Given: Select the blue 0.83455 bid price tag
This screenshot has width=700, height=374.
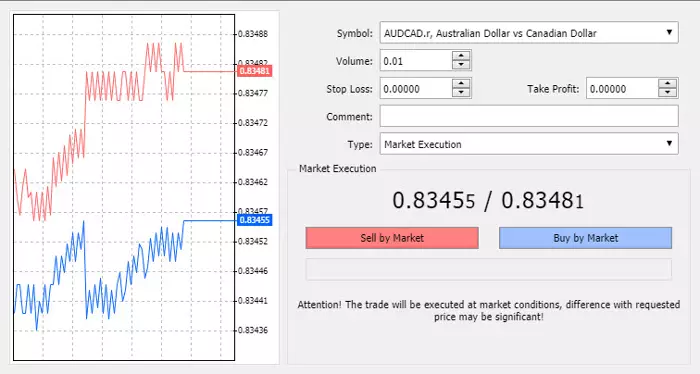Looking at the screenshot, I should click(254, 220).
